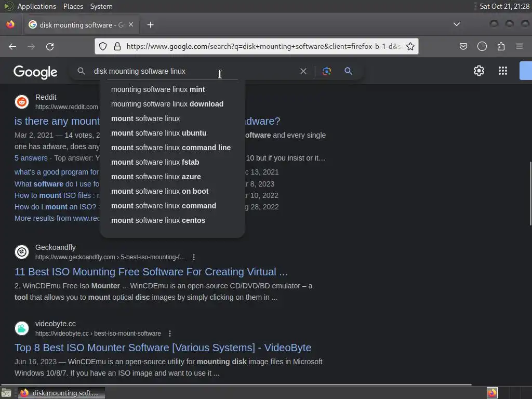This screenshot has width=532, height=399.
Task: Click the Reddit result favicon
Action: pos(22,102)
